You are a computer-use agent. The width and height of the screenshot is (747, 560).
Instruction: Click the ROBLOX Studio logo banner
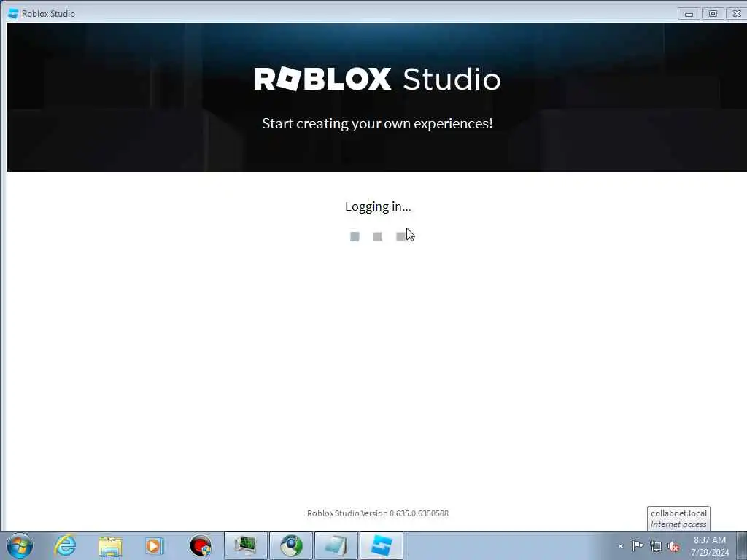pyautogui.click(x=377, y=79)
